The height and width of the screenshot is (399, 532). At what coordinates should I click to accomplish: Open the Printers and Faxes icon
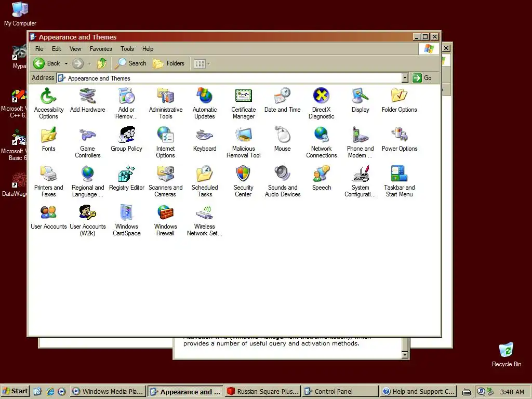pyautogui.click(x=48, y=181)
